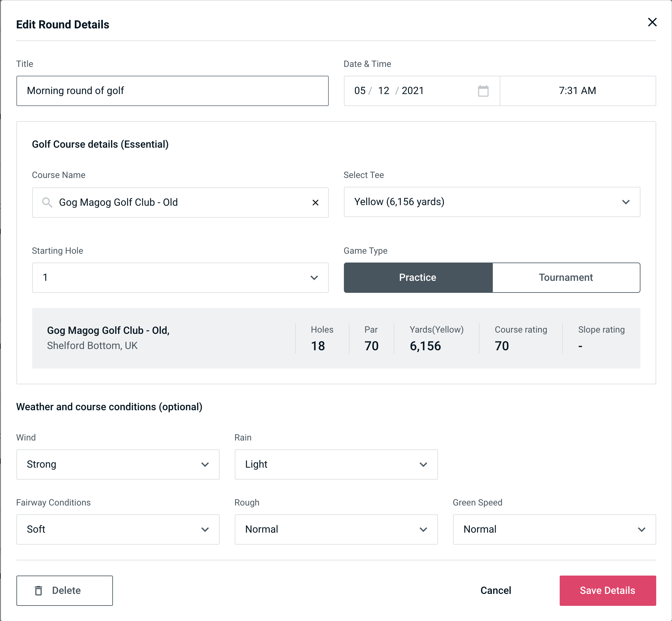The image size is (672, 621).
Task: Click the clear (X) icon in Course Name
Action: [315, 203]
